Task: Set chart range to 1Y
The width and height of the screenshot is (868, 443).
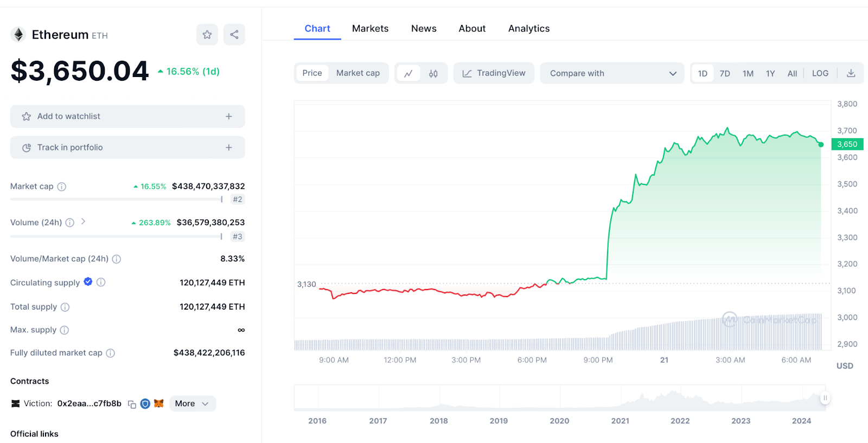Action: tap(770, 73)
